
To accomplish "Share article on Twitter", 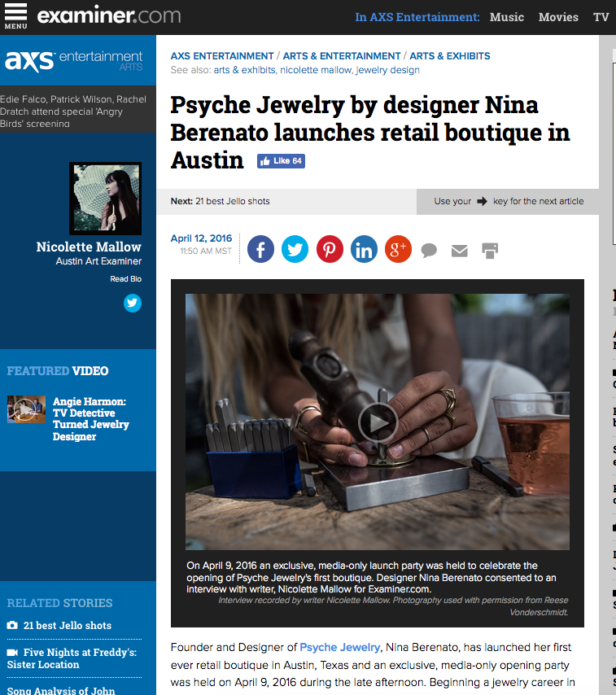I will coord(295,249).
